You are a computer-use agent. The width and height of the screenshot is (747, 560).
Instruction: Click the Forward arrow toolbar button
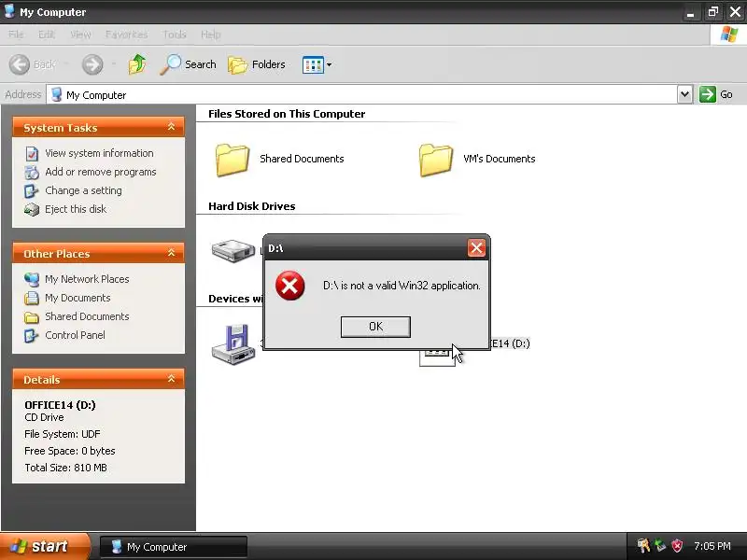tap(92, 64)
